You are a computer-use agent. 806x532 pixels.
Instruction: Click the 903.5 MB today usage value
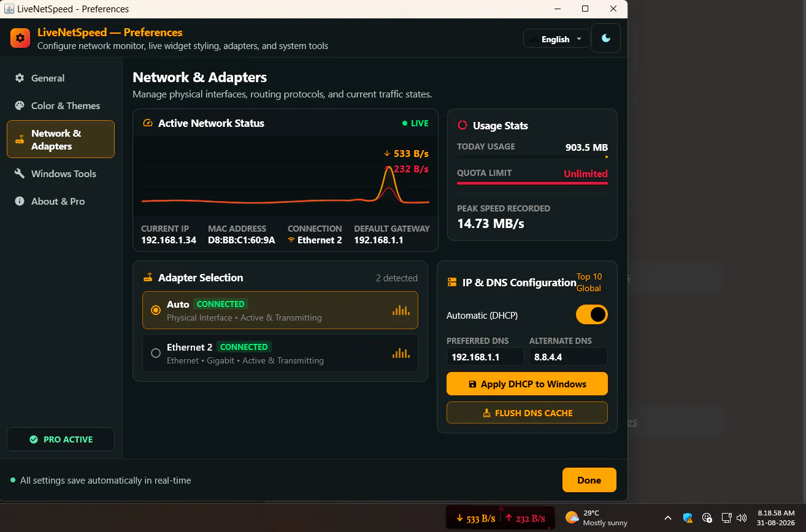pos(586,148)
